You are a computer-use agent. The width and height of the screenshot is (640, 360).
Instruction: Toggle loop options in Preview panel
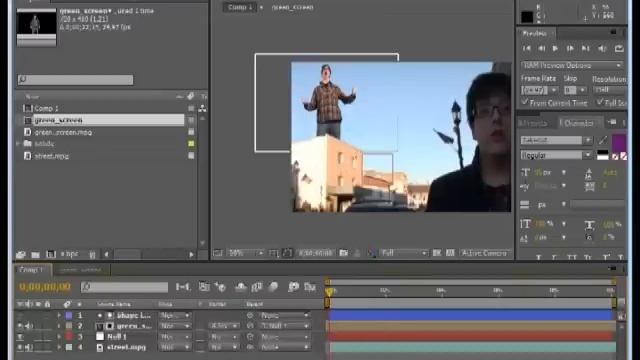pos(619,48)
